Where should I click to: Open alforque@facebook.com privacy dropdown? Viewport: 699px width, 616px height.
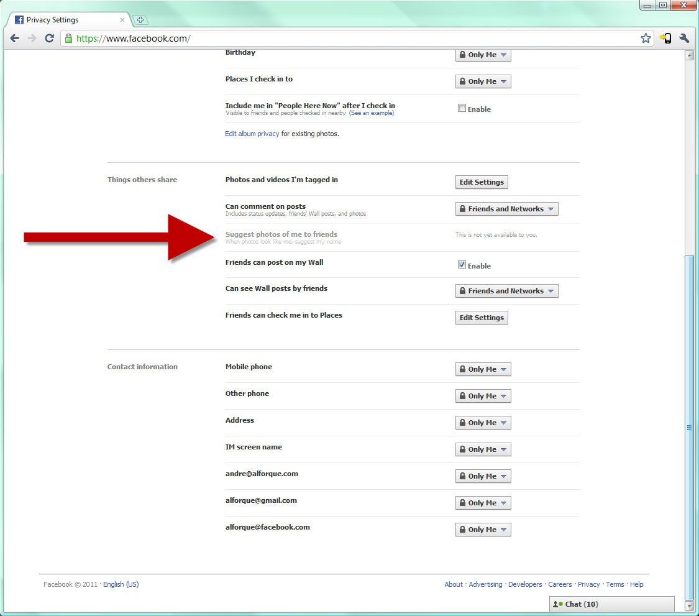(483, 530)
